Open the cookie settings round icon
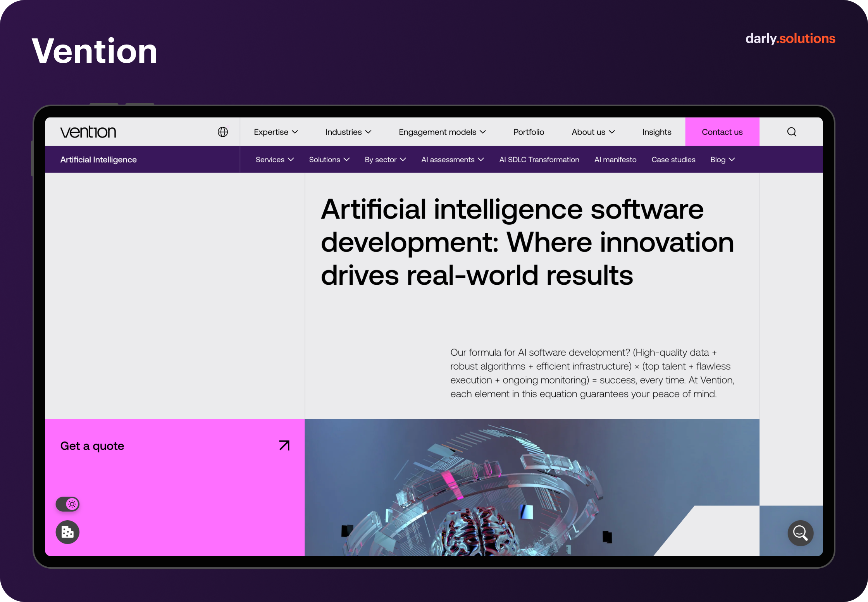 coord(67,532)
